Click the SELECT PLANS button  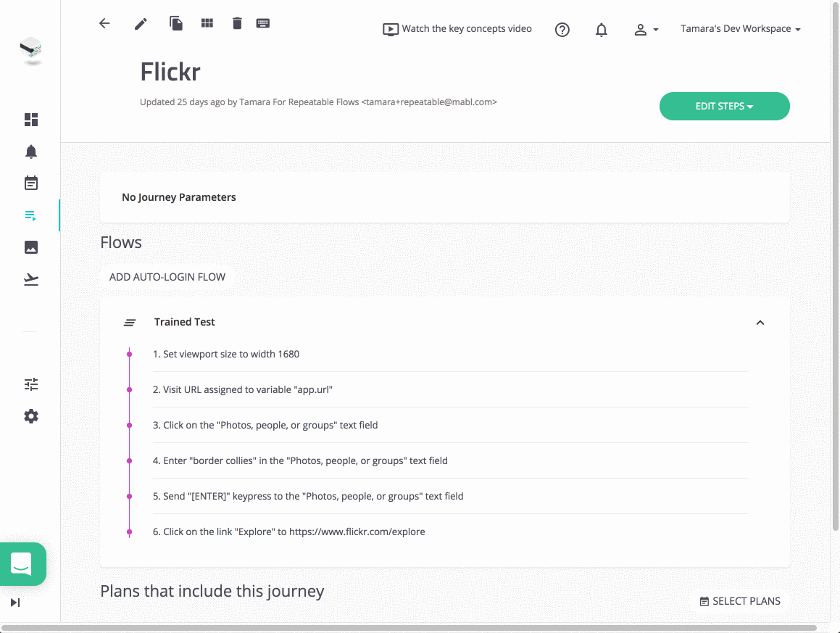click(740, 601)
